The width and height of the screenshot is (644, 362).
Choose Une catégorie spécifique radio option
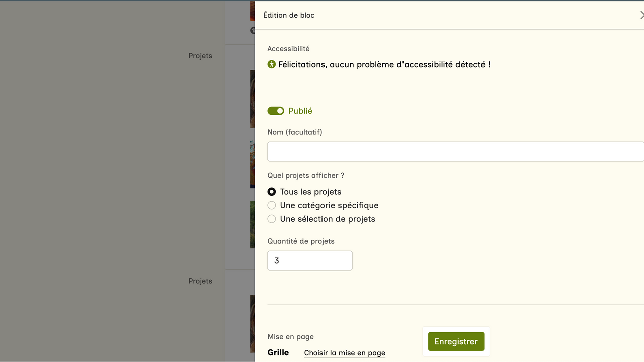(272, 205)
